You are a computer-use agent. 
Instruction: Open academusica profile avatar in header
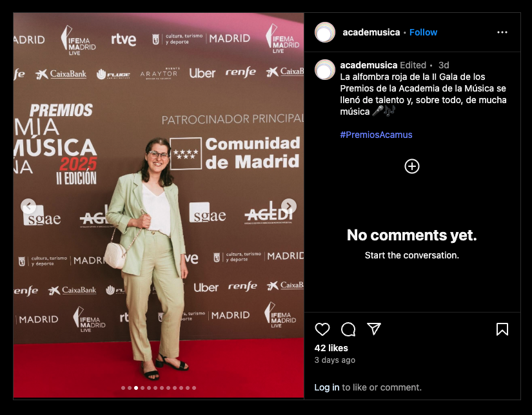pyautogui.click(x=325, y=32)
